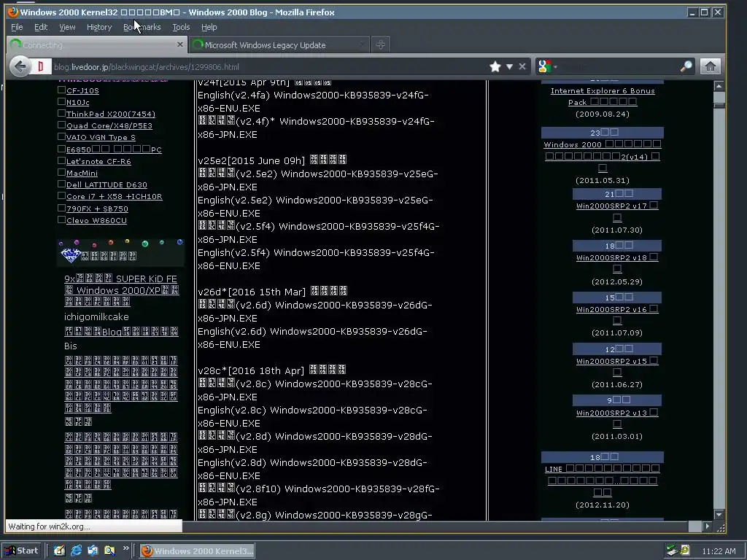Image resolution: width=747 pixels, height=560 pixels.
Task: Click the livedoor site identity icon
Action: point(41,66)
